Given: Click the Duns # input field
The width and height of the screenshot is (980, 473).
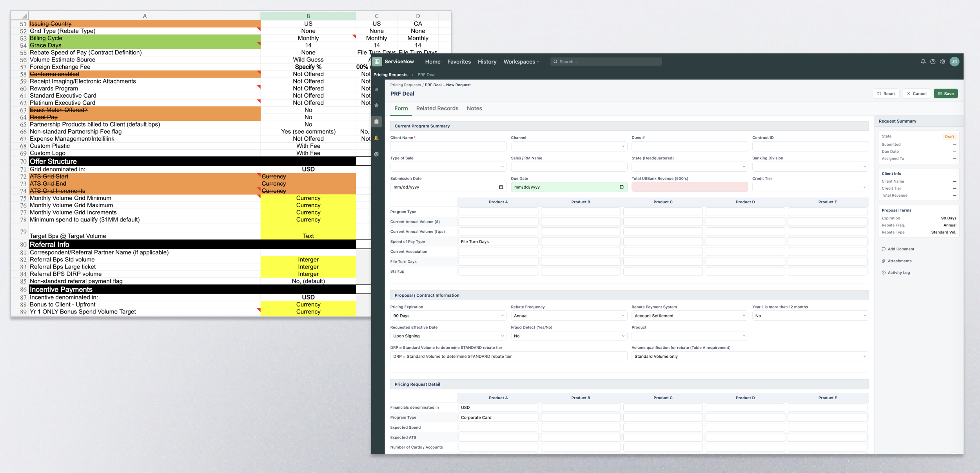Looking at the screenshot, I should 690,146.
